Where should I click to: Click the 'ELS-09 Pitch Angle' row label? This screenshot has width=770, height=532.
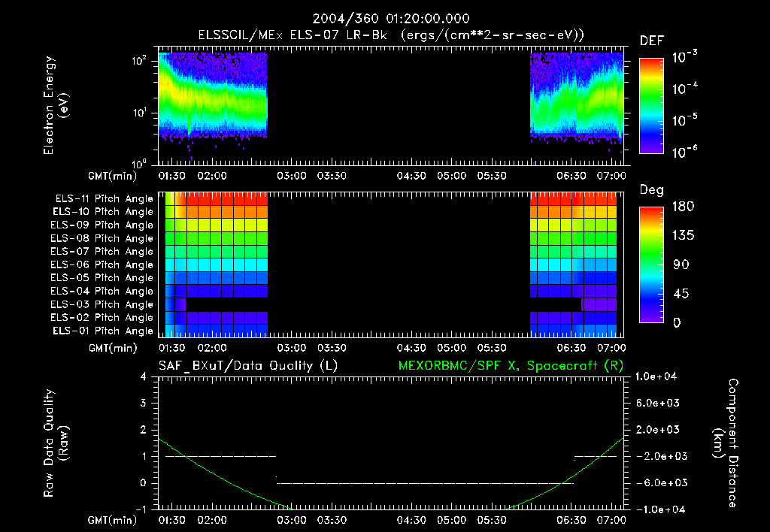tap(102, 225)
